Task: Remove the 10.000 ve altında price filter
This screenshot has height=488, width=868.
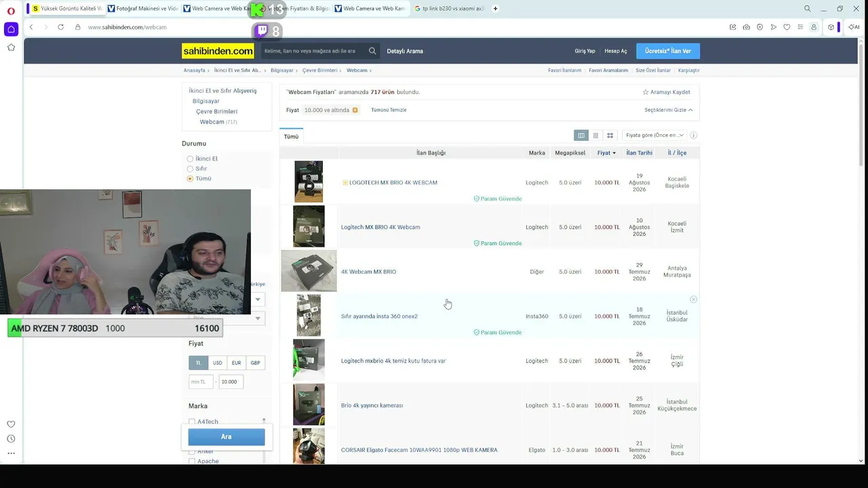Action: [x=355, y=110]
